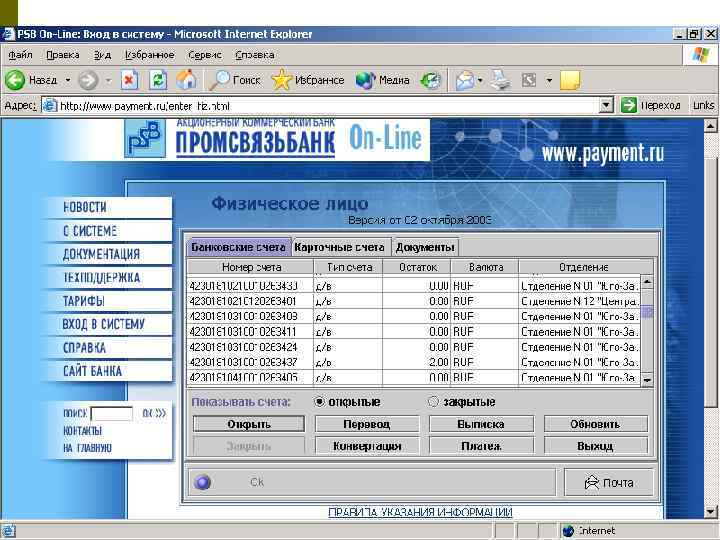The height and width of the screenshot is (540, 720).
Task: Open the Почта mail button
Action: (x=608, y=482)
